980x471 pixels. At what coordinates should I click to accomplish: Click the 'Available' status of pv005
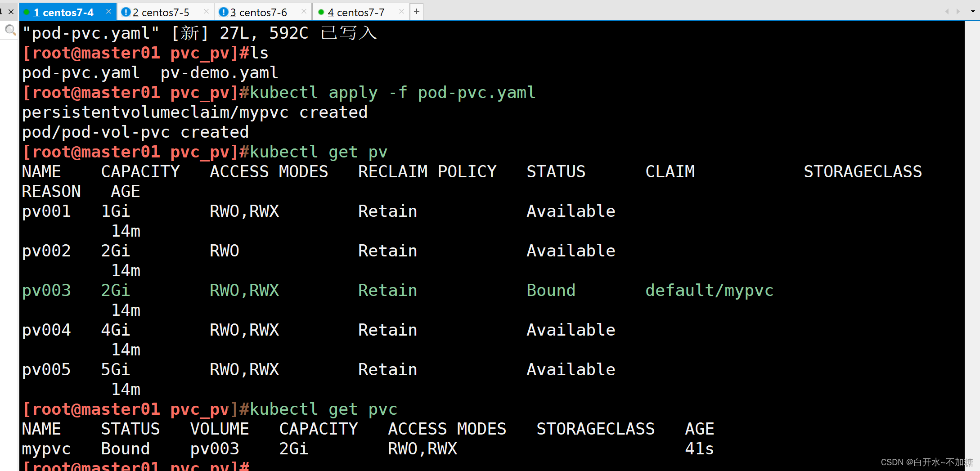(571, 370)
